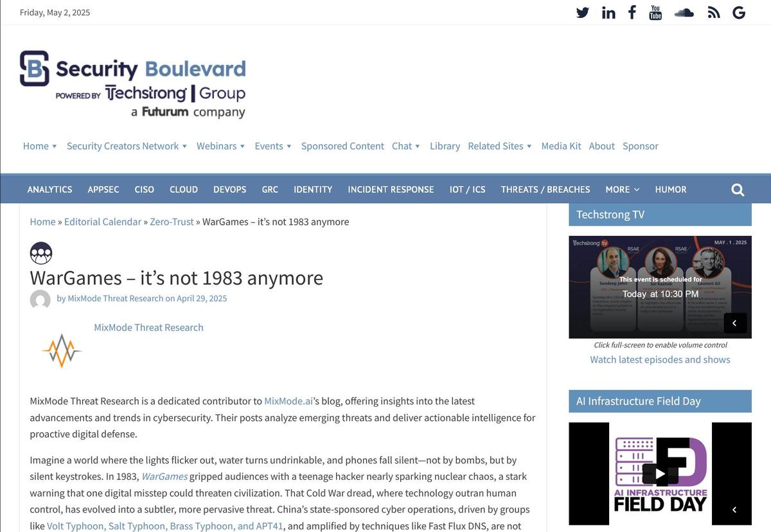Click the author avatar beside the byline
This screenshot has width=771, height=532.
click(40, 299)
